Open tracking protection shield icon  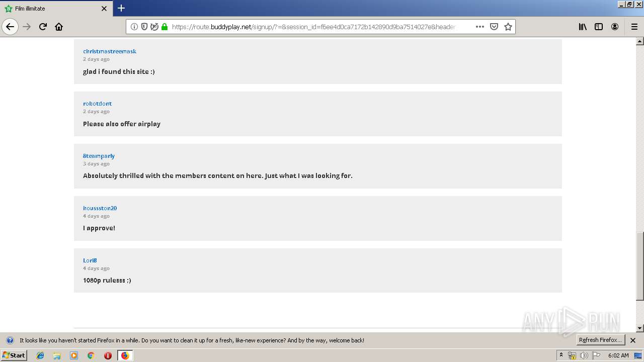[144, 27]
